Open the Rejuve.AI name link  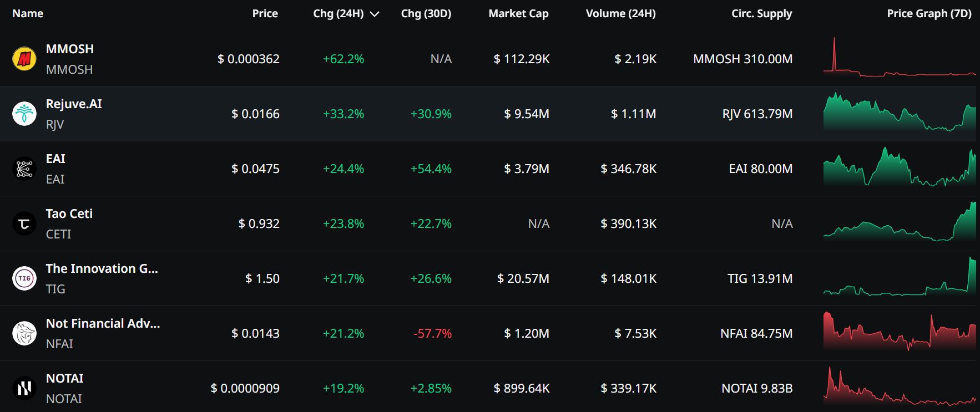point(74,104)
